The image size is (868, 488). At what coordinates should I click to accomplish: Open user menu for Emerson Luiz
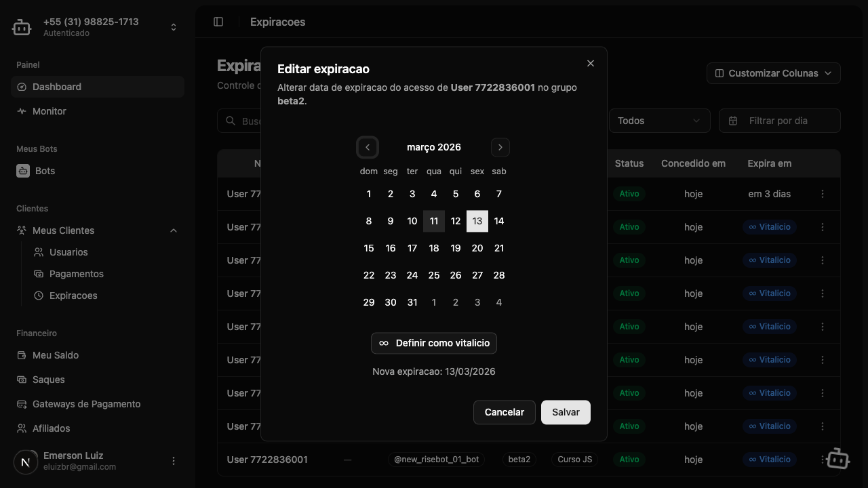click(174, 461)
